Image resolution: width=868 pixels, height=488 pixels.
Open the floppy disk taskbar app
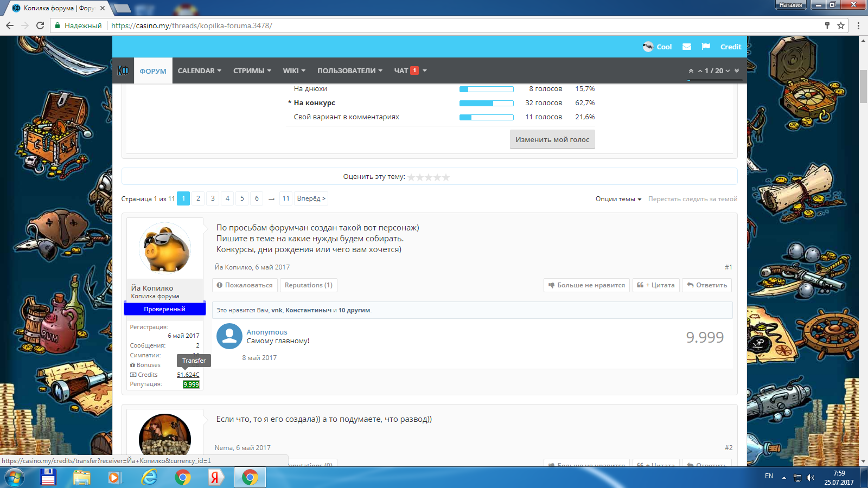click(x=48, y=477)
